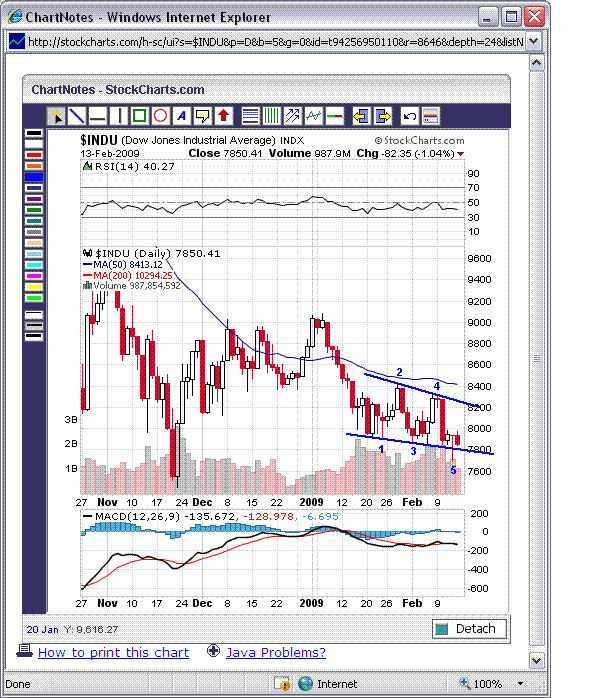The width and height of the screenshot is (600, 698).
Task: Click the yellow right arrow bring-forward icon
Action: tap(382, 117)
